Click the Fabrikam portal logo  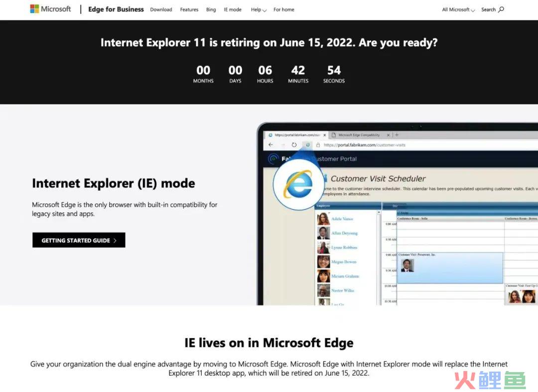tap(273, 159)
